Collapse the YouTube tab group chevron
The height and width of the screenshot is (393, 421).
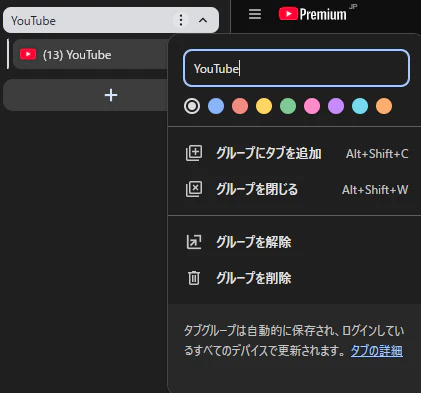[x=203, y=20]
